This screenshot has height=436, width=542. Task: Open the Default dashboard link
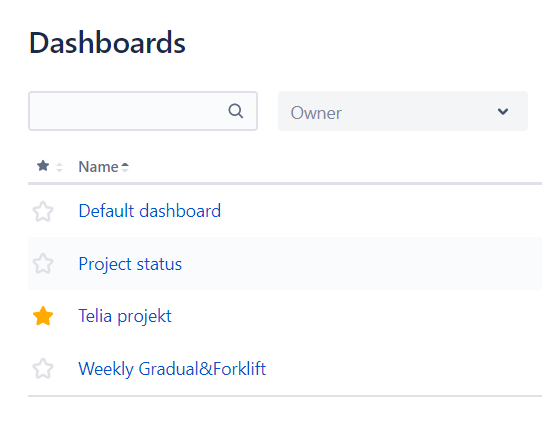pos(150,211)
